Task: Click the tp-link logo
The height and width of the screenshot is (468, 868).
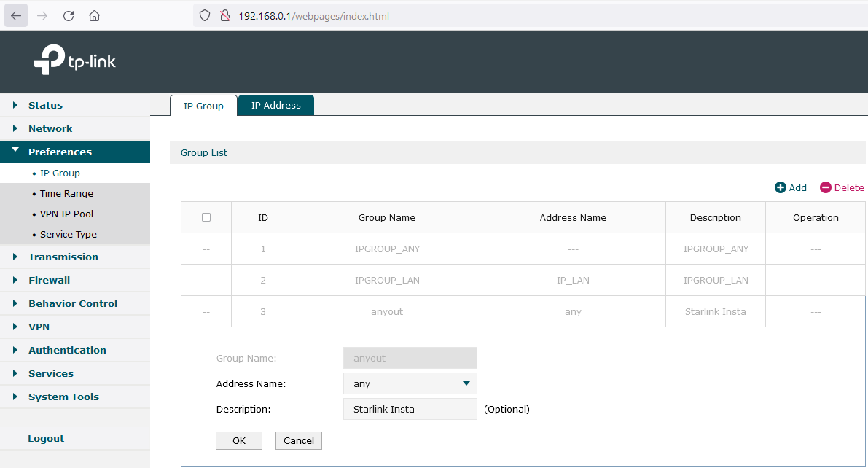Action: [x=75, y=60]
